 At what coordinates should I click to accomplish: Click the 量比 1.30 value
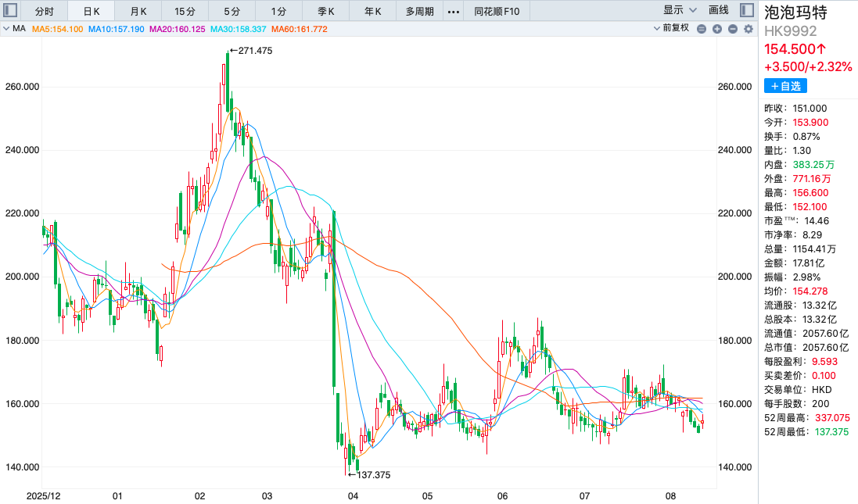(802, 151)
